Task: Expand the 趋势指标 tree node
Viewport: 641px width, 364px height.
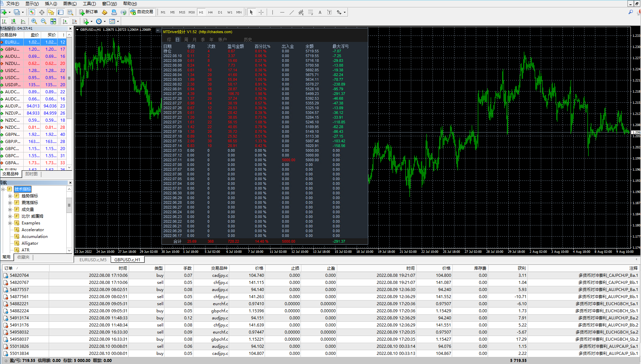Action: pos(10,196)
